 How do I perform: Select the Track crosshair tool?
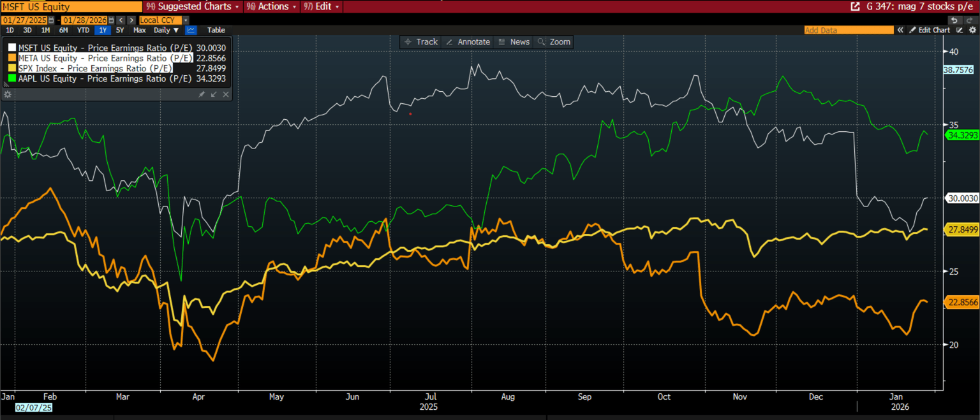(420, 41)
